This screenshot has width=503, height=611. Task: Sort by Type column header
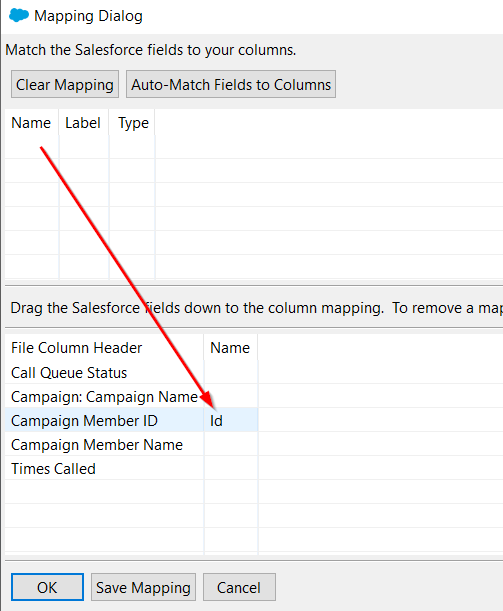(133, 123)
